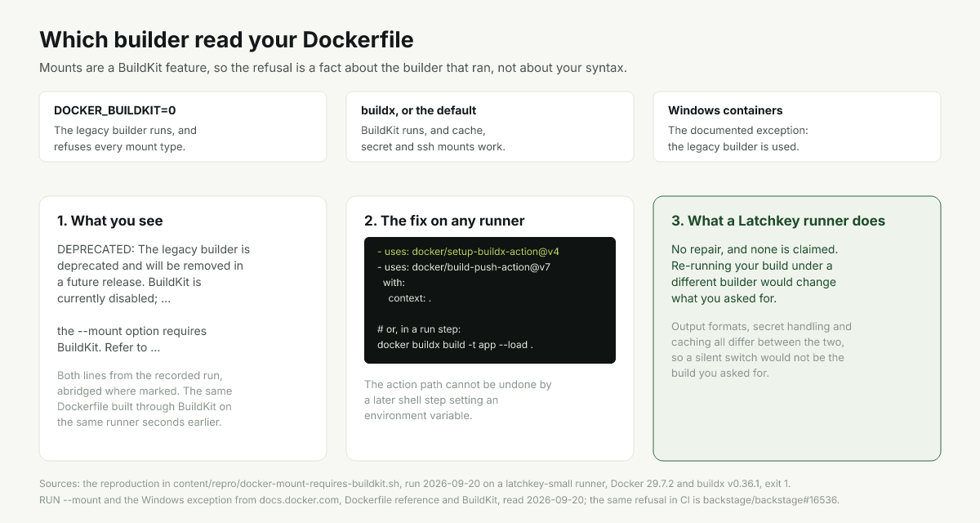Click the '2. The fix on any runner' heading
This screenshot has width=980, height=523.
click(444, 221)
